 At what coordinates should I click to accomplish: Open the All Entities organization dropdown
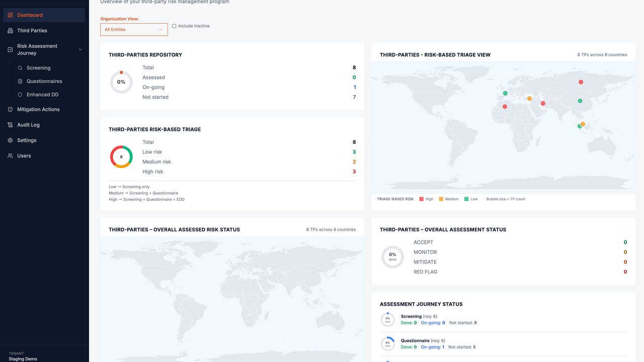pyautogui.click(x=134, y=30)
